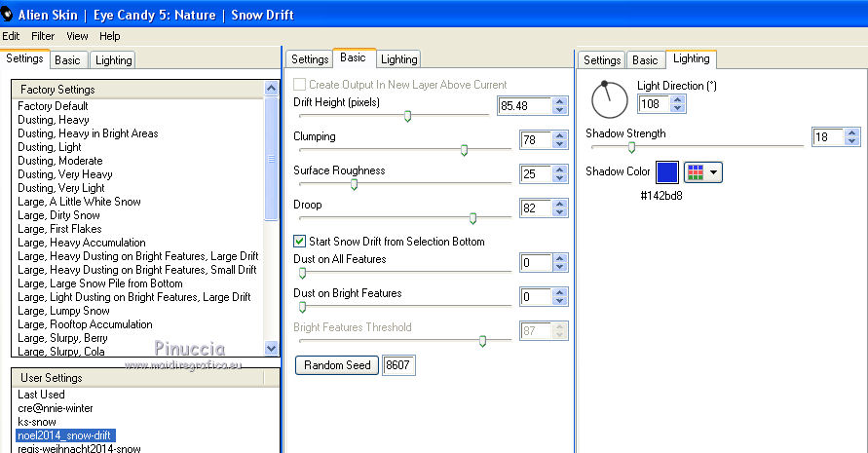Increase Light Direction with up arrow
The width and height of the screenshot is (868, 453).
[x=678, y=99]
